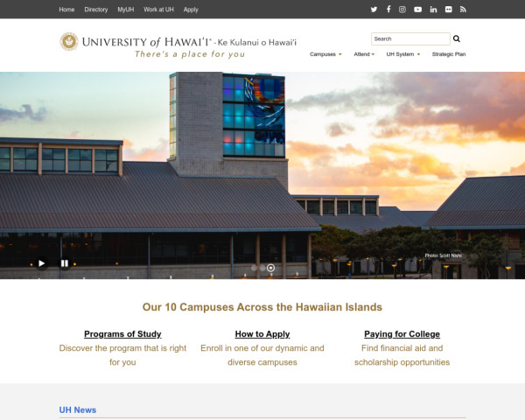This screenshot has width=525, height=420.
Task: Open the RSS feed icon
Action: [463, 9]
